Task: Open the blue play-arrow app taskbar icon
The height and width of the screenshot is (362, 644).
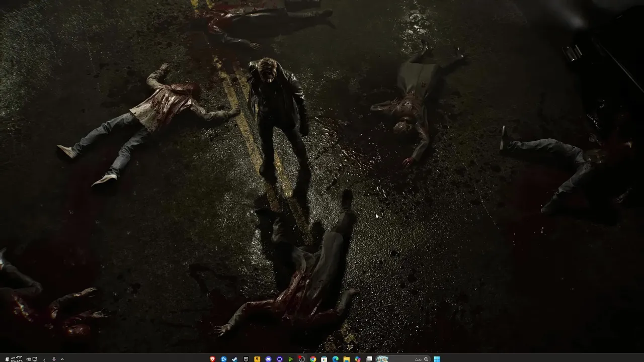Action: [223, 359]
